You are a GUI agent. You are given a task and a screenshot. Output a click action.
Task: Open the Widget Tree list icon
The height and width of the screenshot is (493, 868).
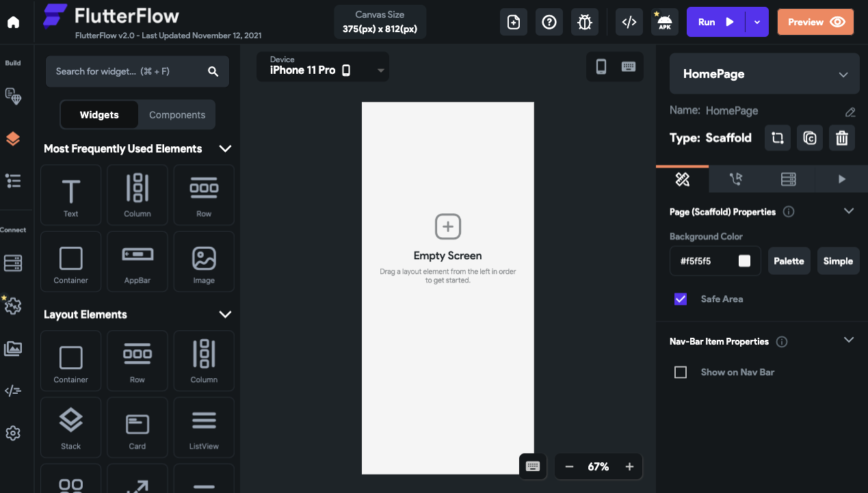(x=13, y=181)
